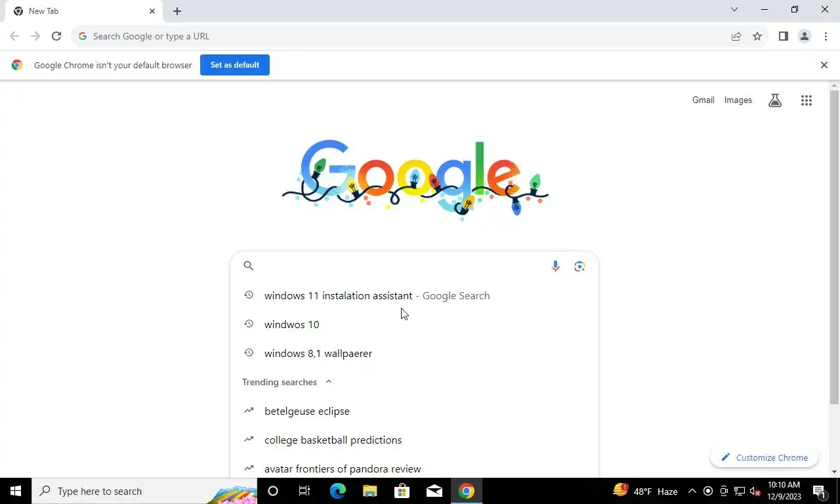The image size is (840, 504).
Task: Open Search Labs flask icon
Action: (x=775, y=100)
